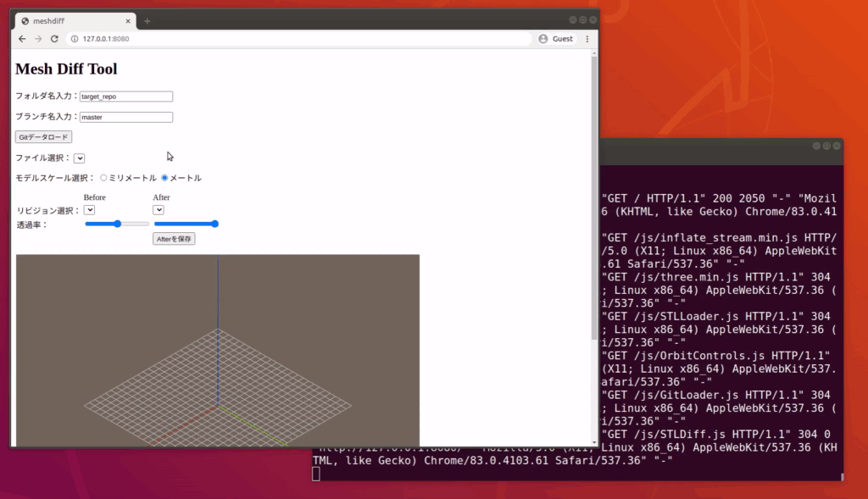Click the address bar URL 127.0.0.1:8080
Viewport: 868px width, 499px height.
coord(106,39)
